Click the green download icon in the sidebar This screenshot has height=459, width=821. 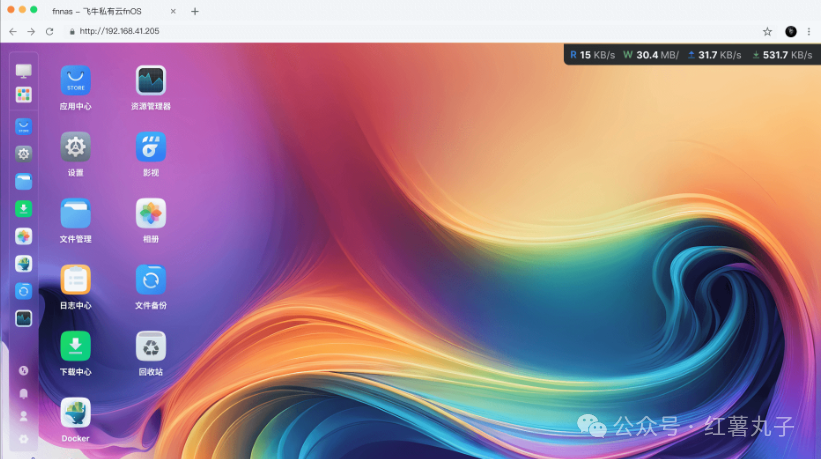(24, 209)
